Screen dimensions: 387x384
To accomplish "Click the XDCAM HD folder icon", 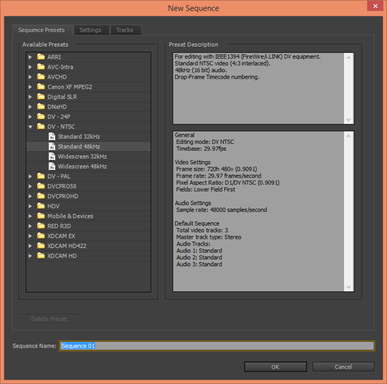I will (x=41, y=256).
